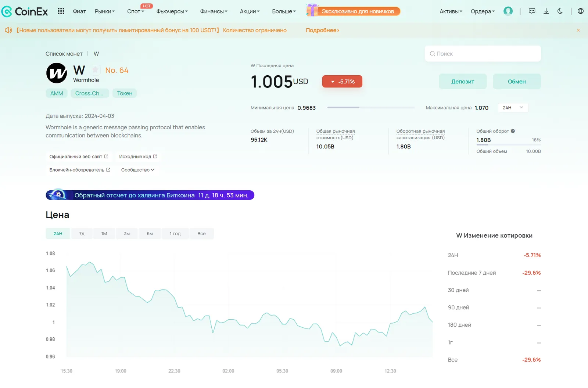Open the Акции dropdown

click(x=250, y=11)
